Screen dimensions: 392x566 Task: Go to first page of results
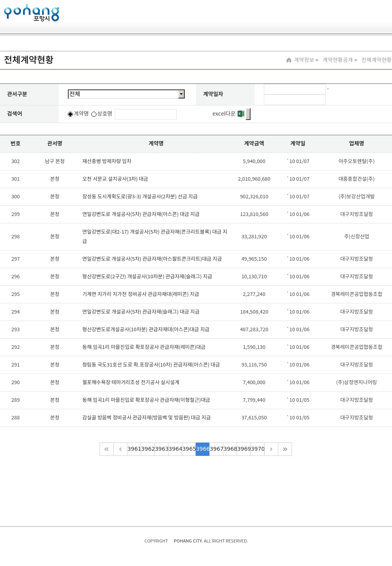click(x=107, y=449)
